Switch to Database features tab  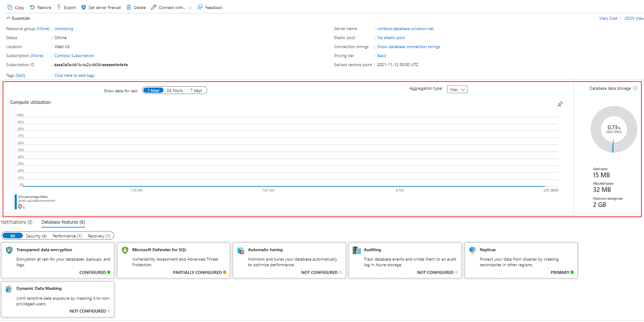tap(63, 222)
